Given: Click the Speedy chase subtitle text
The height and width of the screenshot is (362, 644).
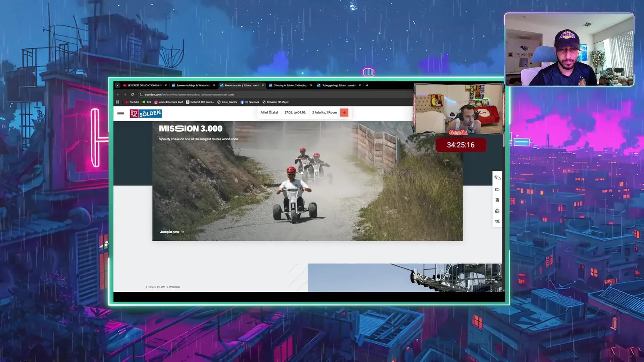Looking at the screenshot, I should 199,139.
